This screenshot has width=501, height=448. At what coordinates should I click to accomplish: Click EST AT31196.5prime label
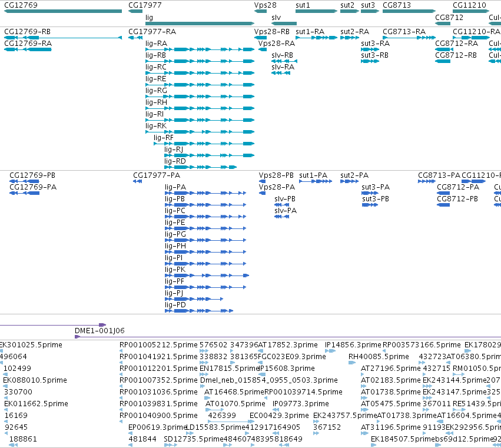point(391,427)
